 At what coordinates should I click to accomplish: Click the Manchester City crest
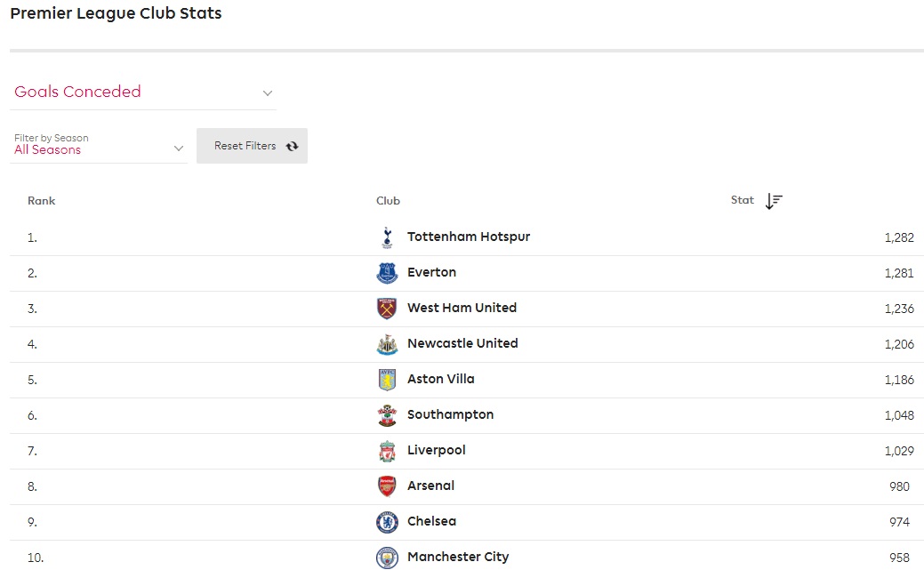click(x=386, y=558)
